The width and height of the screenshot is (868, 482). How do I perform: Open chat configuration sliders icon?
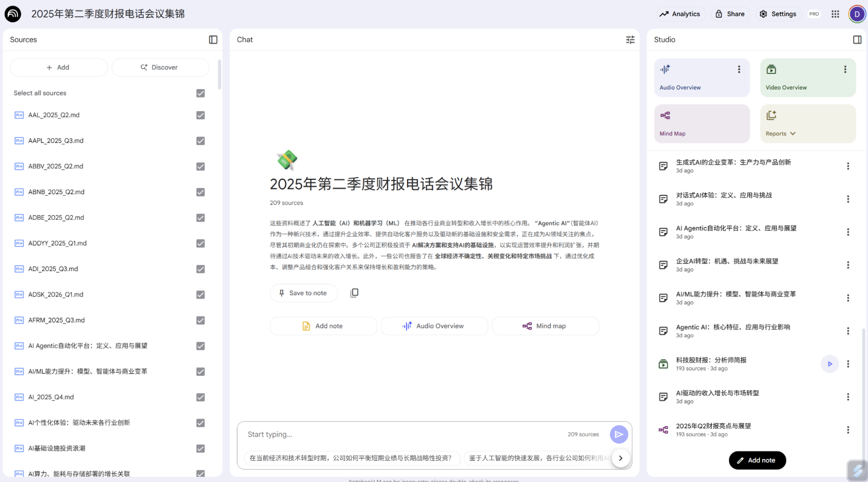point(630,40)
